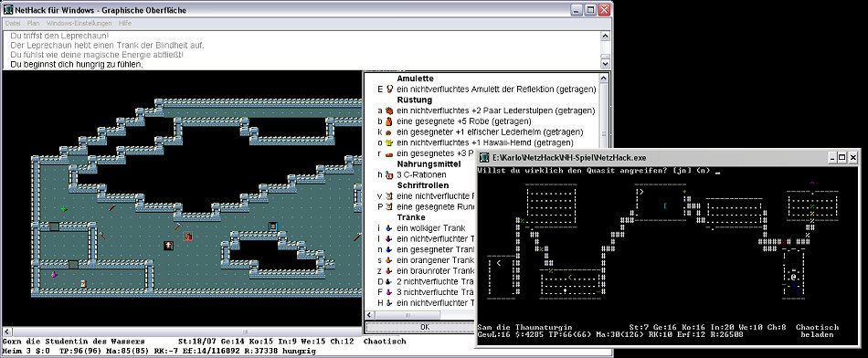Click the red leprechaun monster on the map
This screenshot has width=868, height=358.
pyautogui.click(x=187, y=237)
